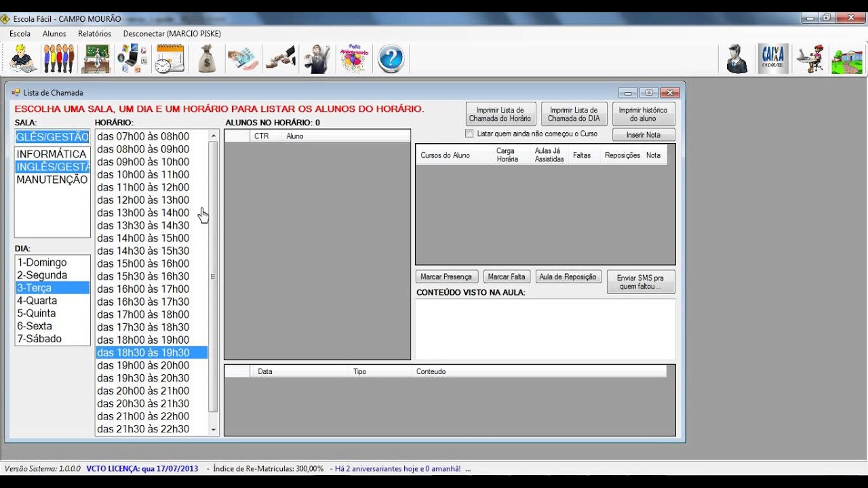Viewport: 868px width, 488px height.
Task: Select horário 'das 15h00 às 16h00'
Action: [x=151, y=264]
